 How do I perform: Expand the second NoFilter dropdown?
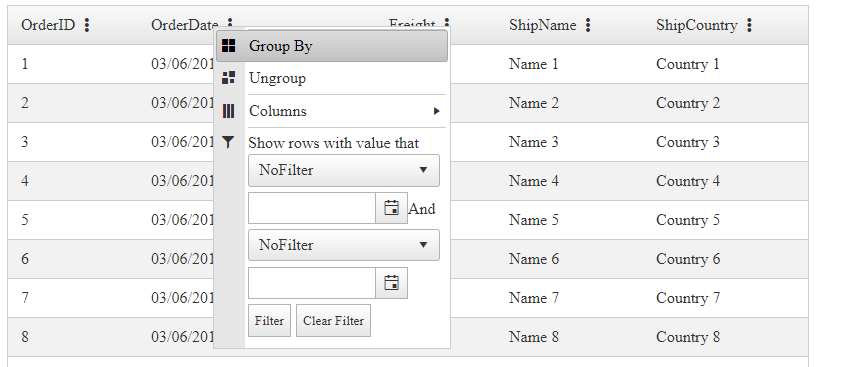click(344, 245)
